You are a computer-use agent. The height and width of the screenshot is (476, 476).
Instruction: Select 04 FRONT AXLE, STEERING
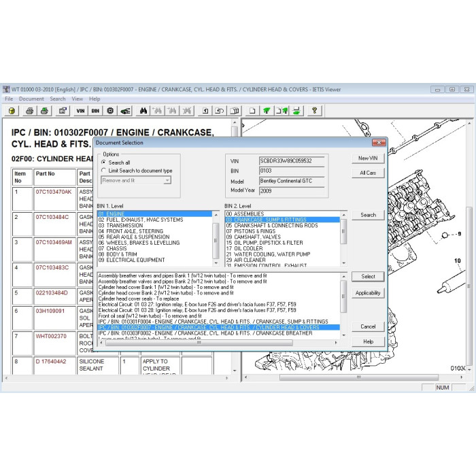155,231
